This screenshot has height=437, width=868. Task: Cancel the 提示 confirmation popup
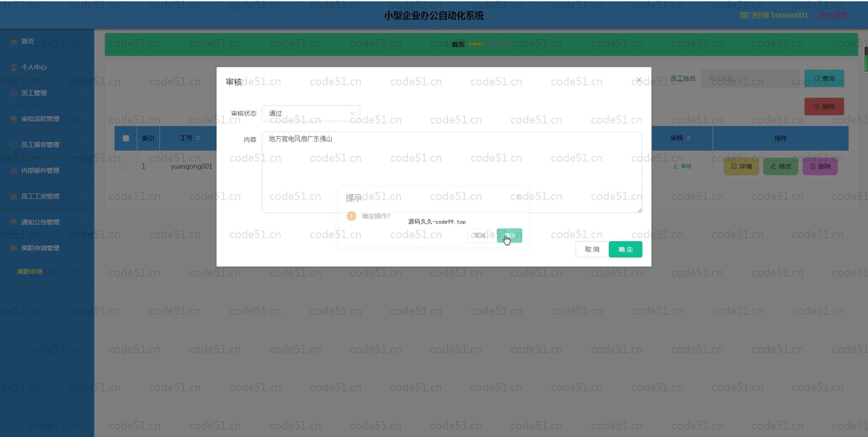(x=479, y=235)
